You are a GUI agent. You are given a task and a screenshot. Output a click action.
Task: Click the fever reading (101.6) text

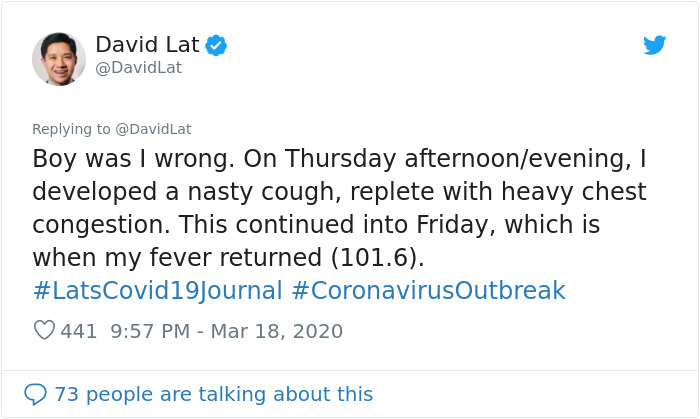click(x=374, y=257)
